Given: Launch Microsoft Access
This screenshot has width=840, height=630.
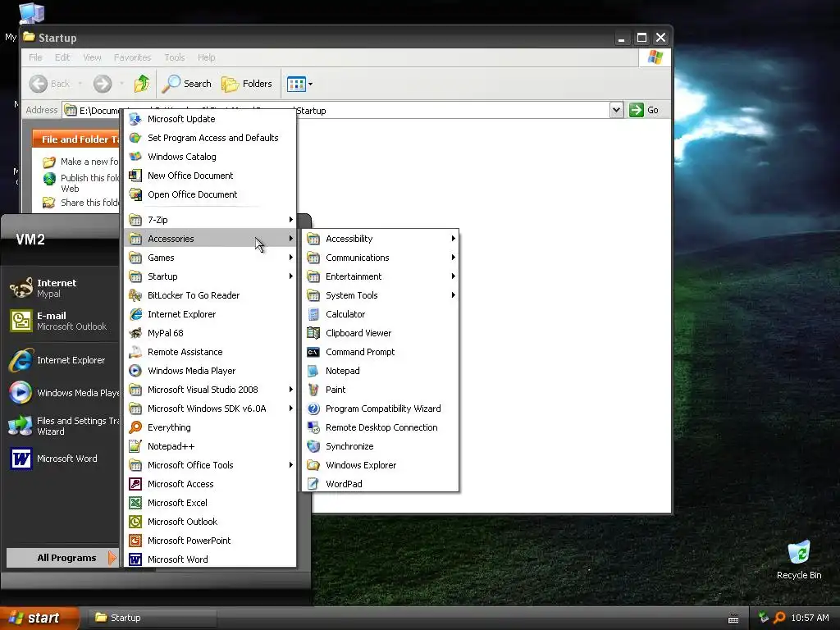Looking at the screenshot, I should (x=210, y=484).
